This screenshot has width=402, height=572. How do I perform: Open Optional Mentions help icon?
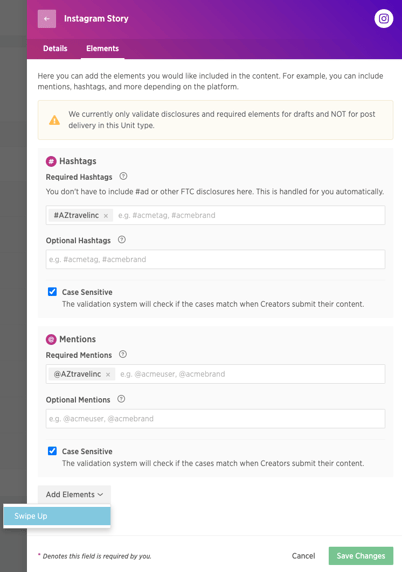point(121,399)
